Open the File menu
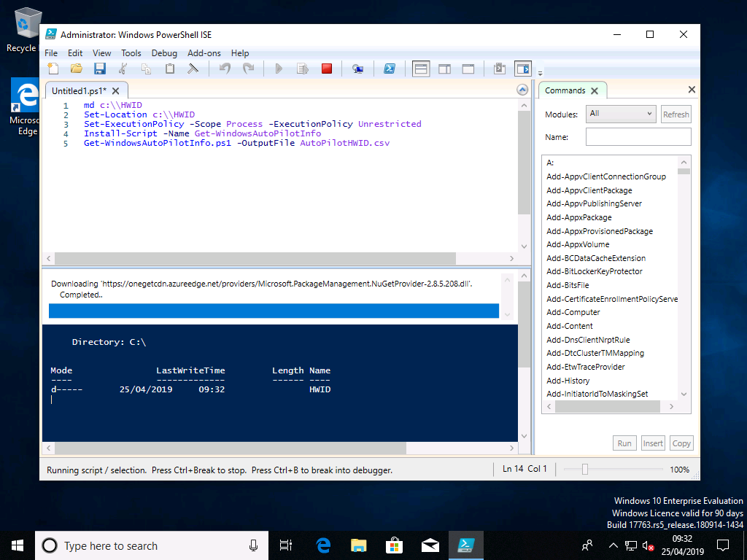The image size is (747, 560). (51, 52)
